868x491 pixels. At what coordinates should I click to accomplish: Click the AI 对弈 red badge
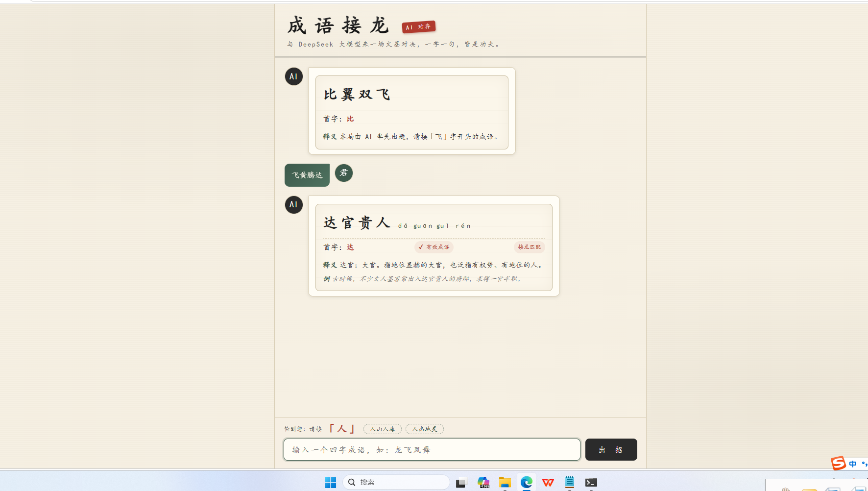click(419, 27)
